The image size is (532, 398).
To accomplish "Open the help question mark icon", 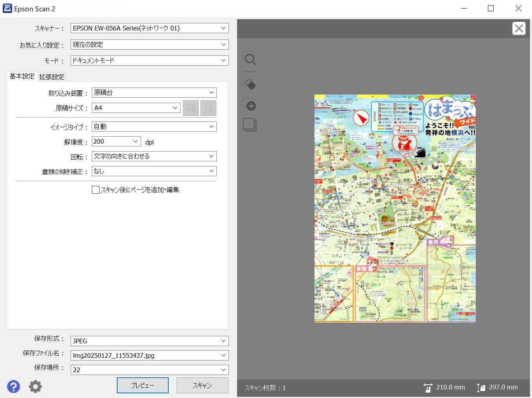I will click(x=13, y=386).
